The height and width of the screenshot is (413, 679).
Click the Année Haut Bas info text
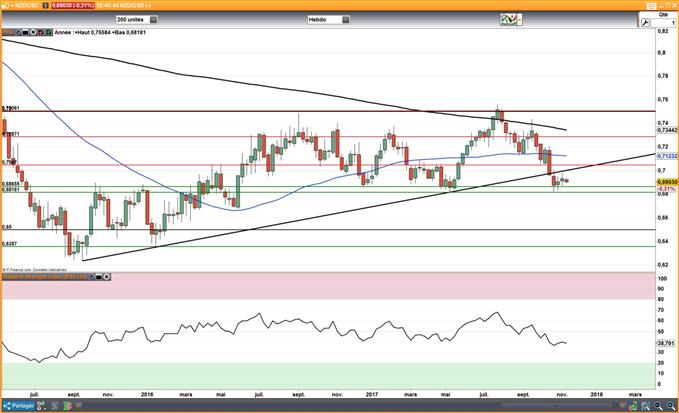pyautogui.click(x=100, y=32)
